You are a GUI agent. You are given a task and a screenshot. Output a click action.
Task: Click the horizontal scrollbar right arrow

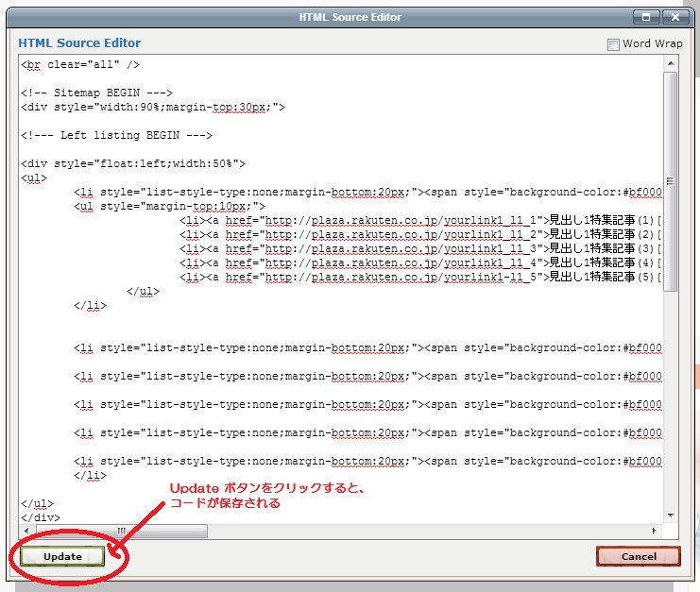click(x=656, y=531)
